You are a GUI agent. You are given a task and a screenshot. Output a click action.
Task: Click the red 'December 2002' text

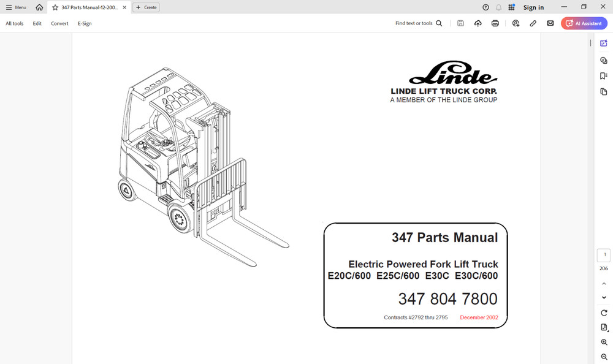point(479,317)
